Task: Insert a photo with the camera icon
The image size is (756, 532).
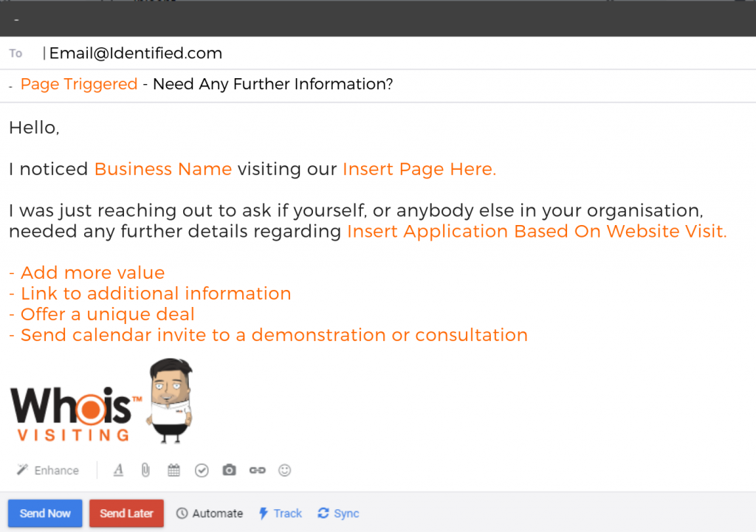Action: pyautogui.click(x=229, y=470)
